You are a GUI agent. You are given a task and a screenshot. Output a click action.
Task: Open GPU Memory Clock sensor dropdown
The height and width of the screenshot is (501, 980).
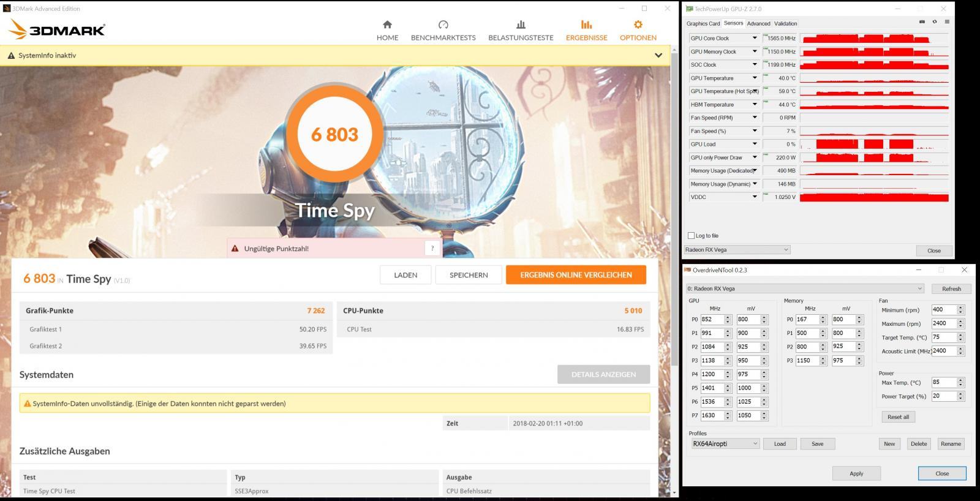(755, 51)
